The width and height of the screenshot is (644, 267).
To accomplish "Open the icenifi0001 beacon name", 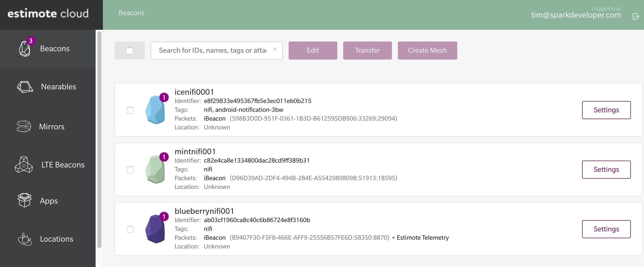I will tap(194, 92).
